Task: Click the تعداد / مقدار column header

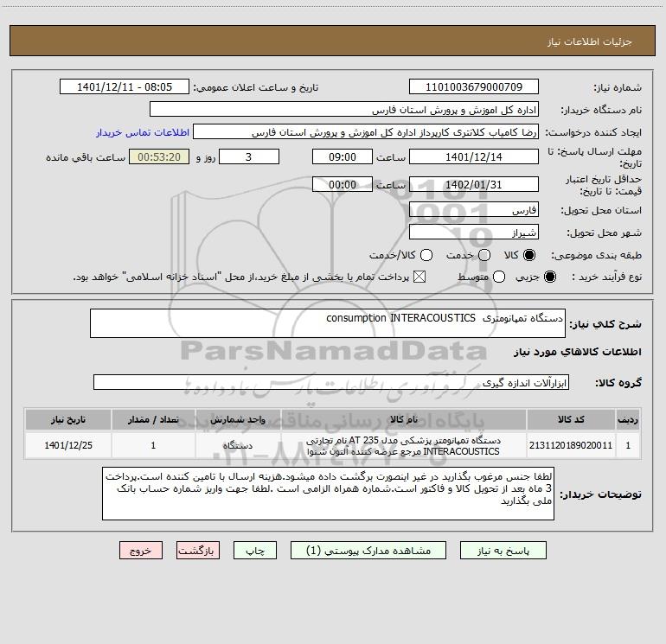Action: (153, 419)
